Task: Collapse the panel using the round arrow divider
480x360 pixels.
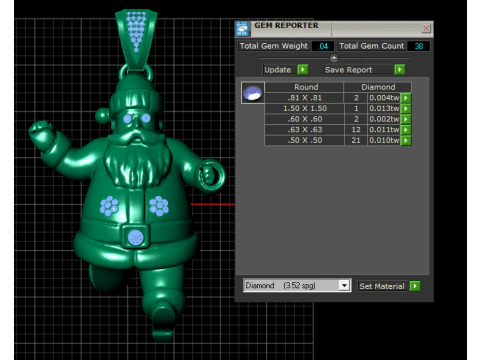Action: tap(334, 58)
